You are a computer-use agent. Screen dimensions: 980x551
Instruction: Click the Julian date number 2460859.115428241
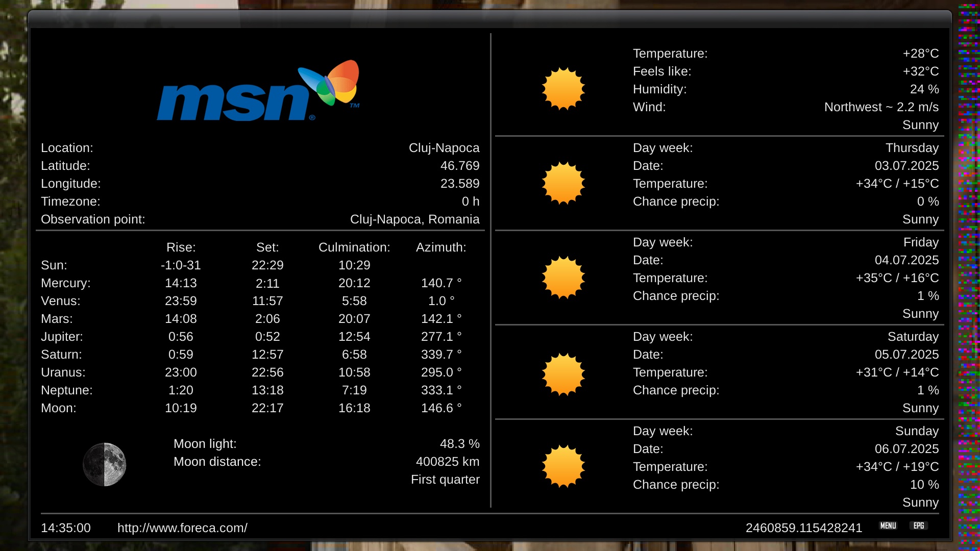point(803,528)
